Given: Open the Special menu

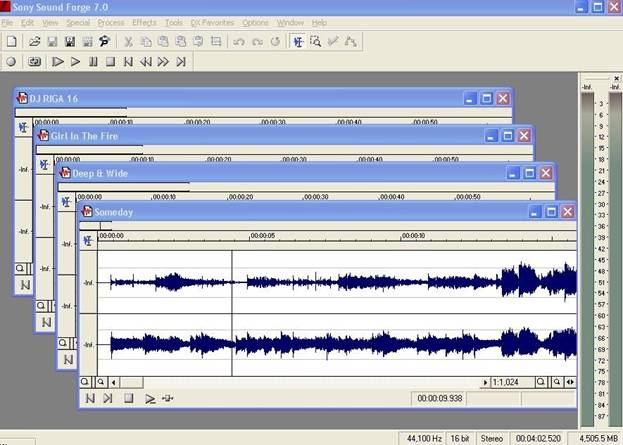Looking at the screenshot, I should [x=78, y=23].
